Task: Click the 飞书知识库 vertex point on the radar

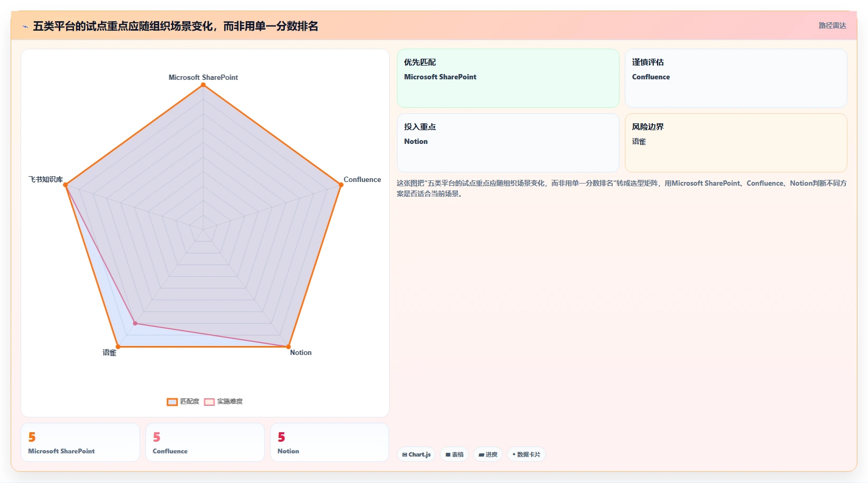Action: tap(66, 185)
